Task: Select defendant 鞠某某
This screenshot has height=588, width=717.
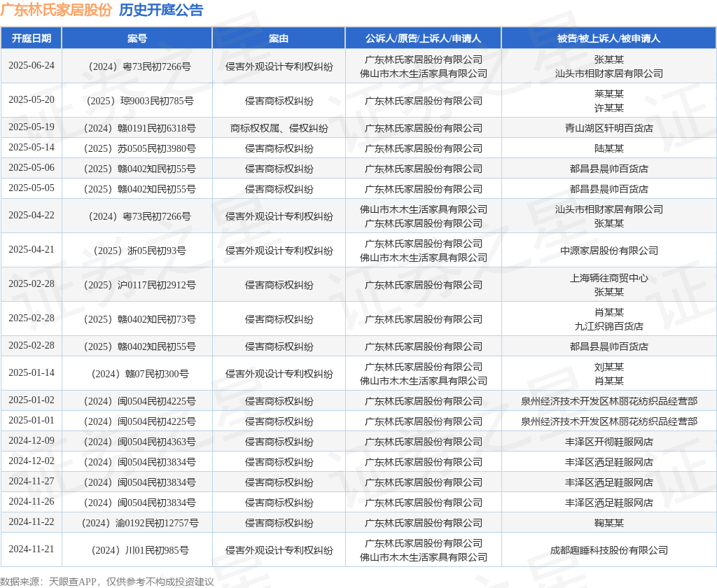Action: tap(608, 523)
